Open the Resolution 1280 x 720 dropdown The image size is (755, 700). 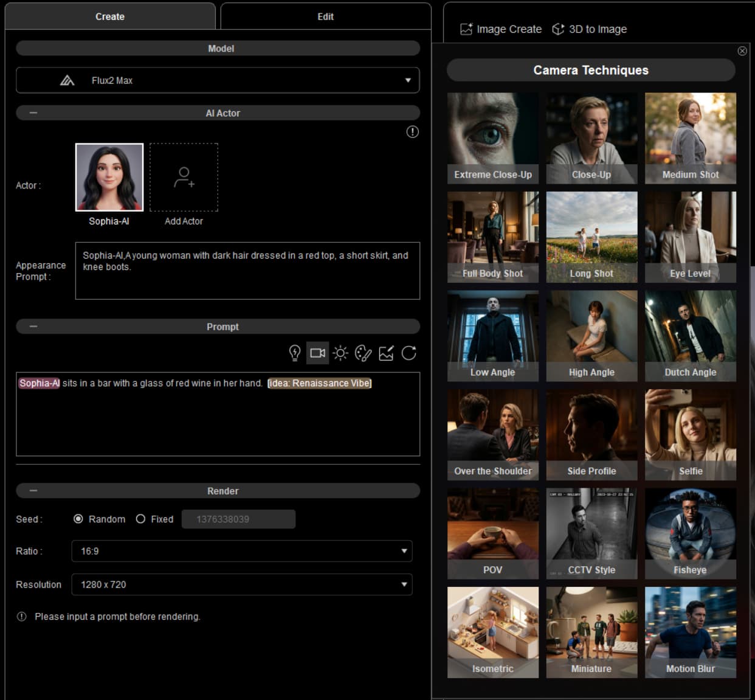tap(242, 584)
